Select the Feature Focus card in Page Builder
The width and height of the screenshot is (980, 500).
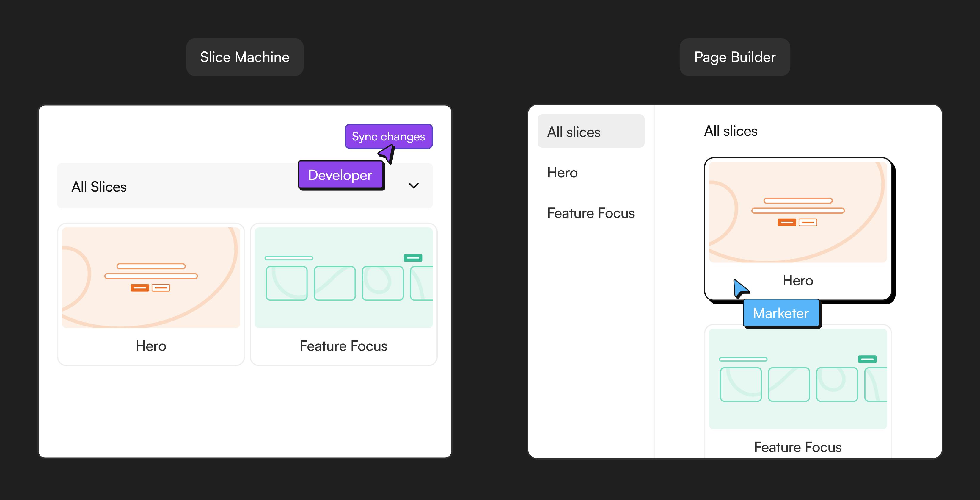pos(797,392)
